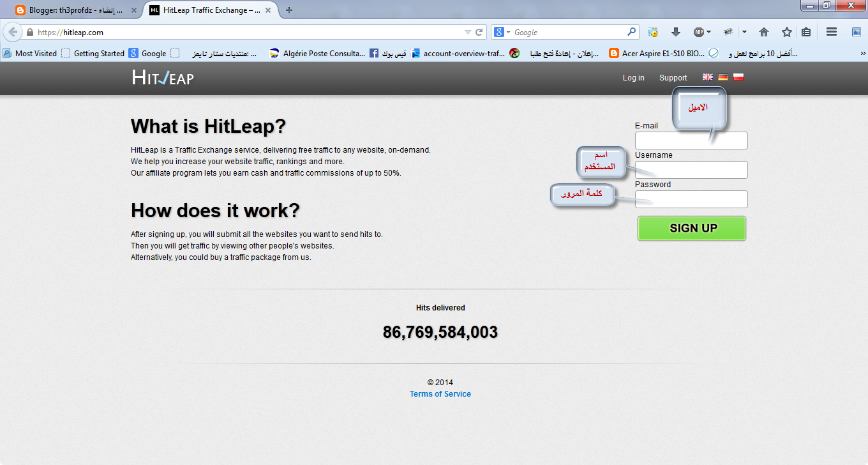Click the E-mail input field

coord(691,141)
